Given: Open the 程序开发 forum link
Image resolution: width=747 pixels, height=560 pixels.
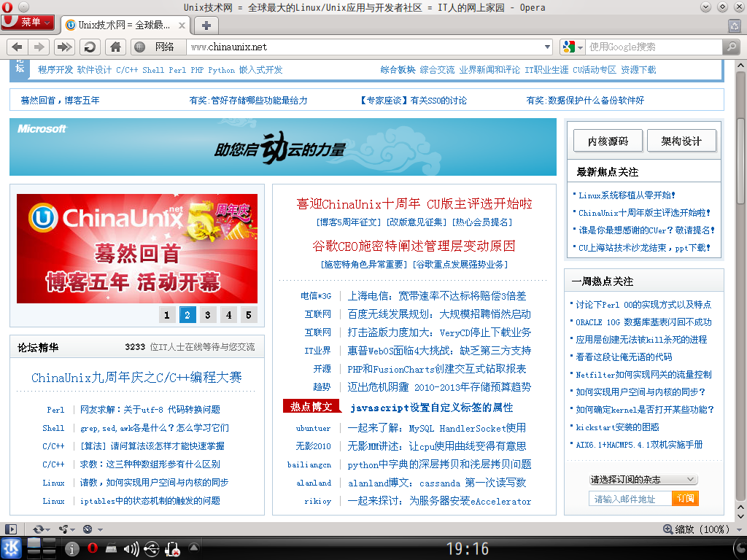Looking at the screenshot, I should pyautogui.click(x=55, y=70).
